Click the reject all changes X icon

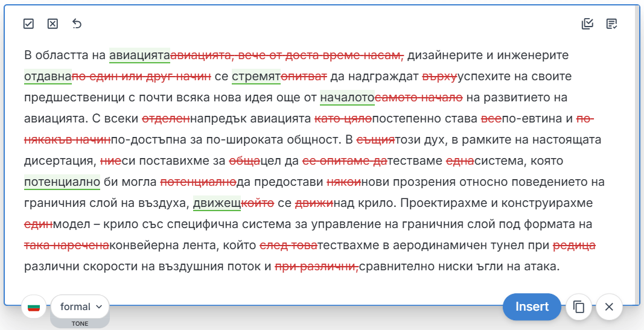pyautogui.click(x=53, y=24)
